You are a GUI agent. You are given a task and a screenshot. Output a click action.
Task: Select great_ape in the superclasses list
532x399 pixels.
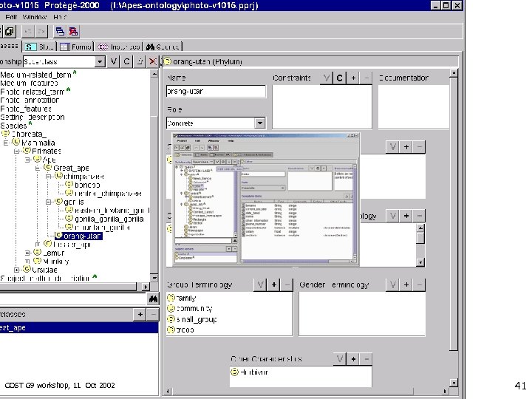[x=79, y=328]
